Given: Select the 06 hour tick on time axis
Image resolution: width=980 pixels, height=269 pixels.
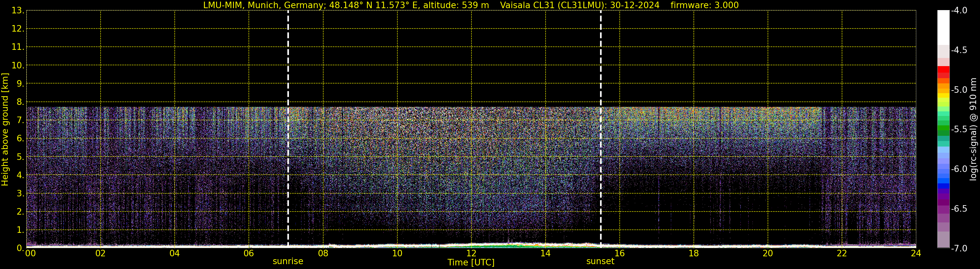Looking at the screenshot, I should pyautogui.click(x=248, y=253).
